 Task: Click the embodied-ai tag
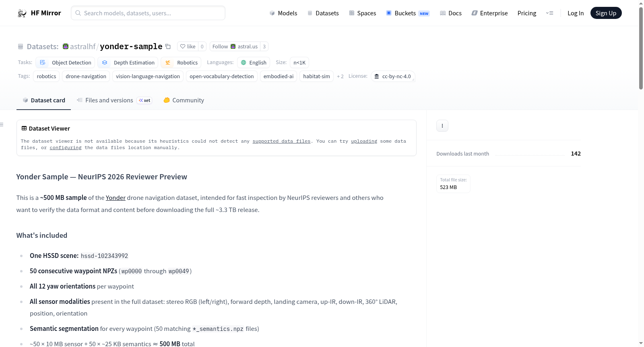279,76
